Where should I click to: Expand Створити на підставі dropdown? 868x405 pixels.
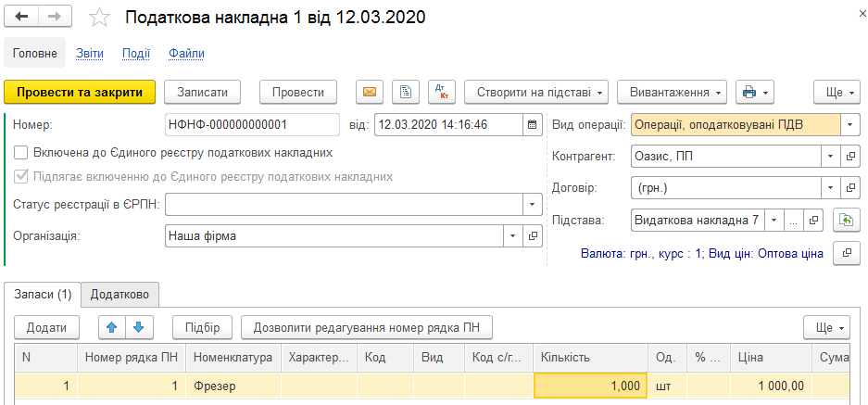coord(535,93)
